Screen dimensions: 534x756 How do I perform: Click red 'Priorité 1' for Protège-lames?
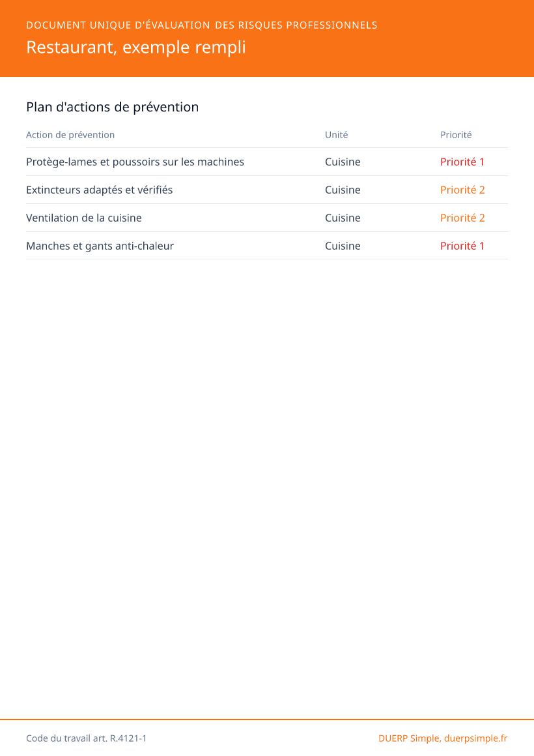(x=462, y=162)
